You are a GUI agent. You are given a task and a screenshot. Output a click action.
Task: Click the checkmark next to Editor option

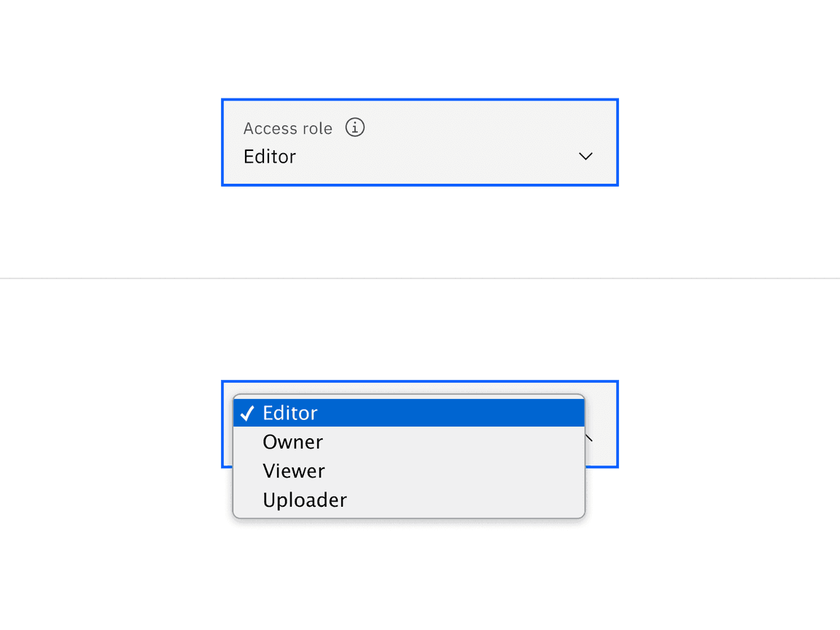(247, 412)
